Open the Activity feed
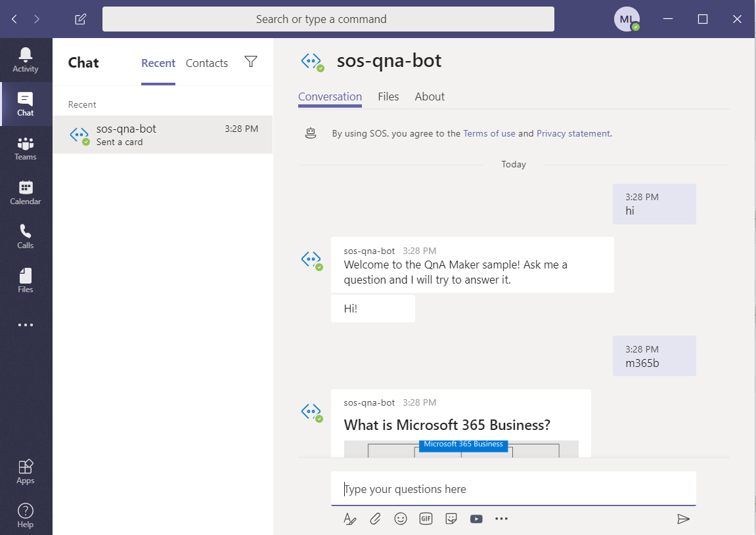The height and width of the screenshot is (535, 756). pyautogui.click(x=26, y=60)
